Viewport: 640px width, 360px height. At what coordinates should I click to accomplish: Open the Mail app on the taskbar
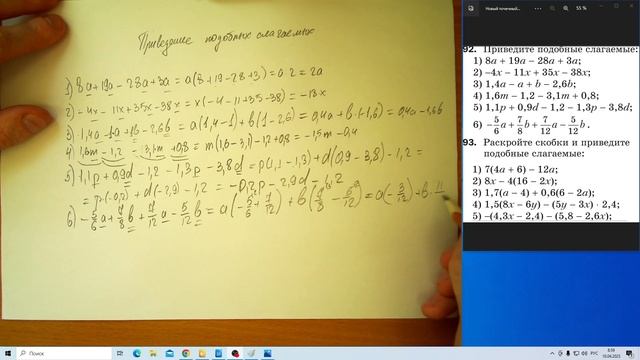pos(170,353)
